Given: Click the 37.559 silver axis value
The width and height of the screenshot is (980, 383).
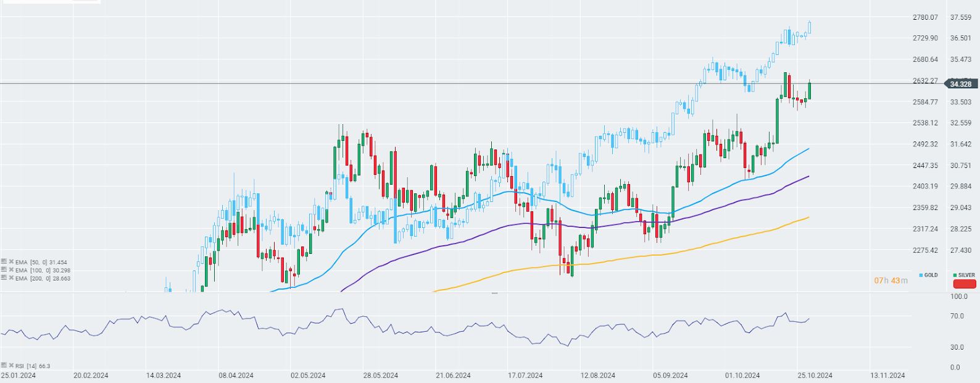Looking at the screenshot, I should click(961, 17).
